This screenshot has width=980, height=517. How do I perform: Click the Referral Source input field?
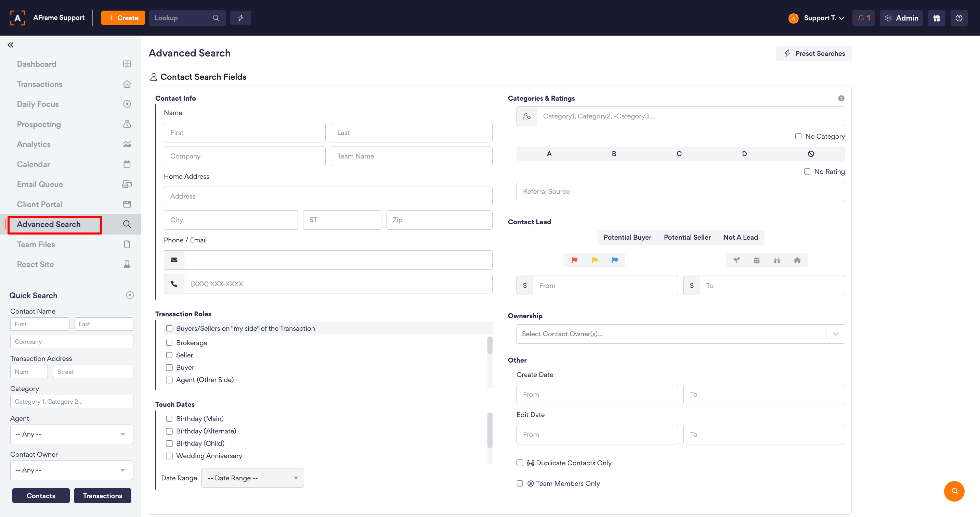point(680,191)
